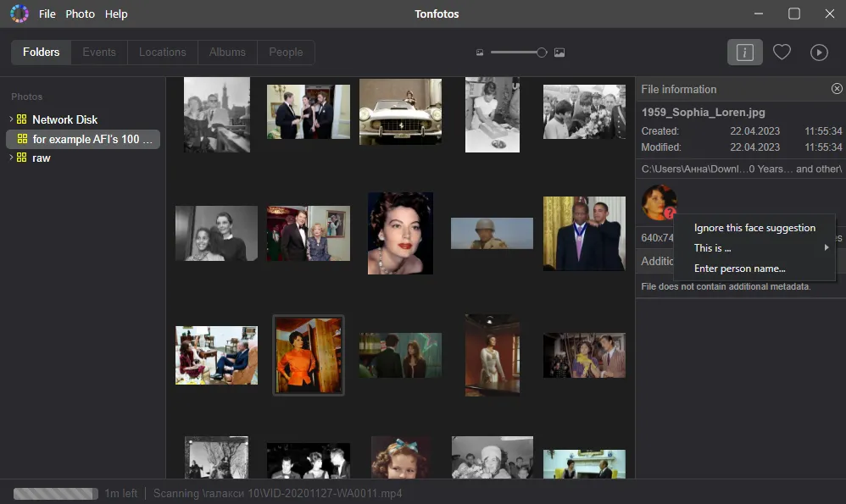Screen dimensions: 846x504
Task: Switch to the Events tab
Action: (x=99, y=53)
